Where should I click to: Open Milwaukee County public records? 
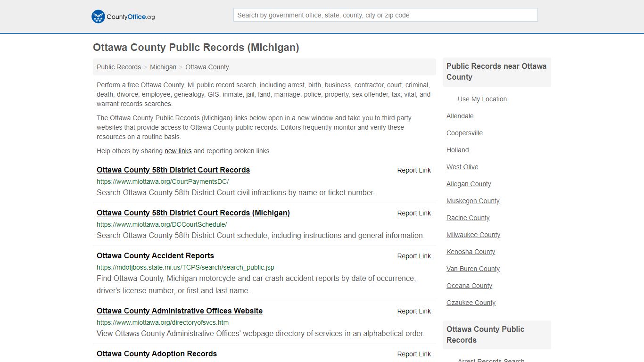pos(473,235)
